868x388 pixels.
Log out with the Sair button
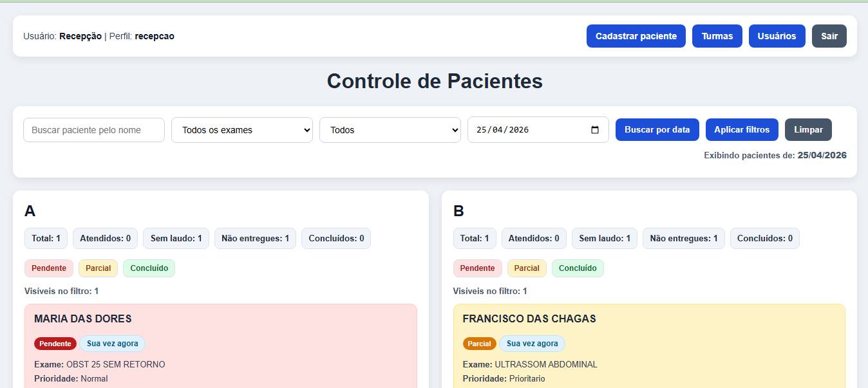pos(829,36)
